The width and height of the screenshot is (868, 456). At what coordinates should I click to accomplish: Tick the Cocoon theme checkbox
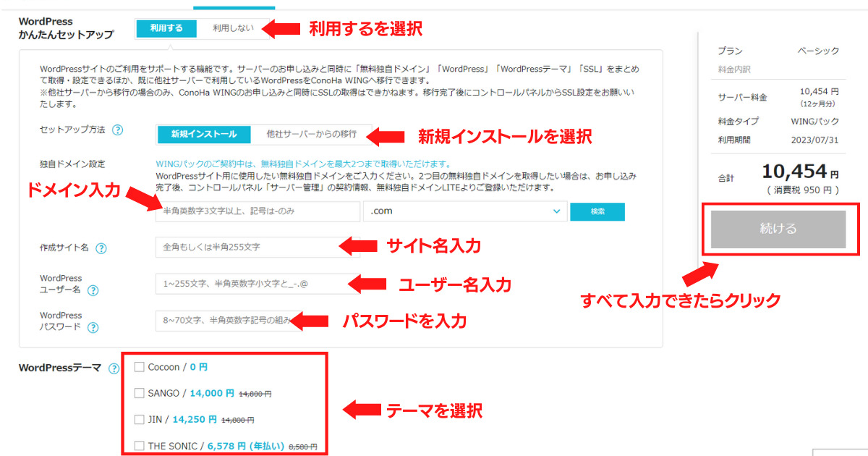139,367
